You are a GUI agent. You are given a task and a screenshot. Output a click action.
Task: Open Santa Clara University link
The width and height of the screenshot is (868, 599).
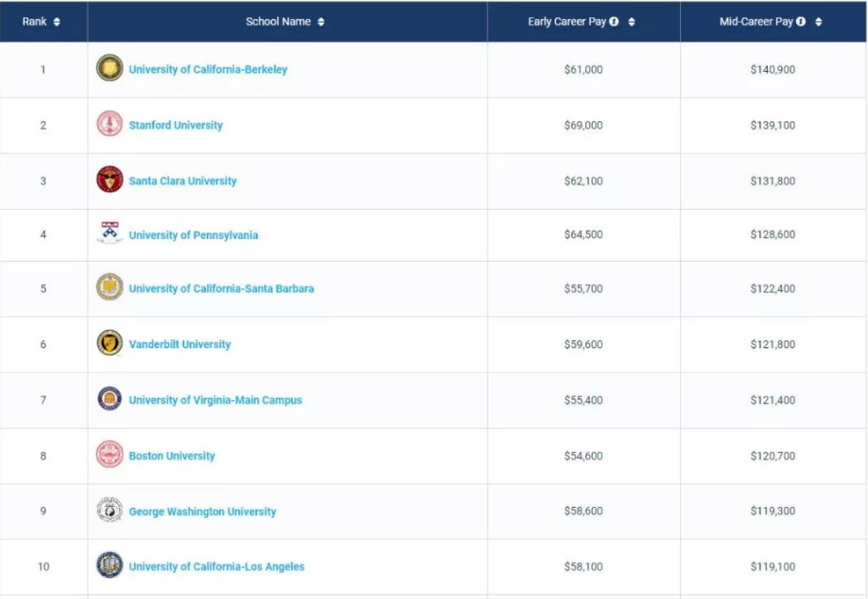click(x=182, y=181)
